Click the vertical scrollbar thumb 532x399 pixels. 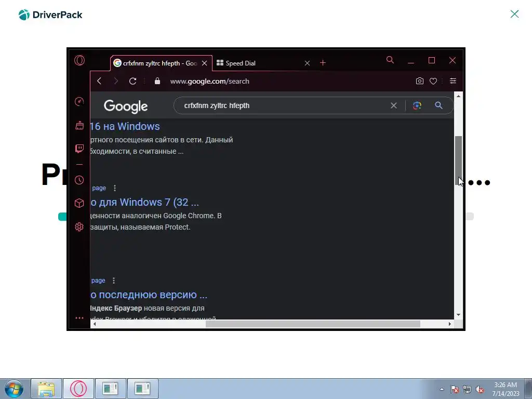458,161
